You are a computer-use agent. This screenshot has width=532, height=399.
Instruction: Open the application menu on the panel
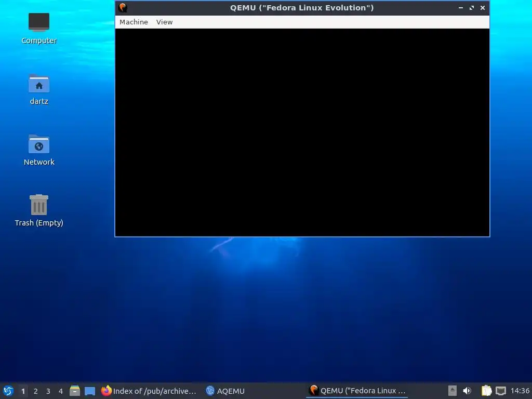(8, 391)
